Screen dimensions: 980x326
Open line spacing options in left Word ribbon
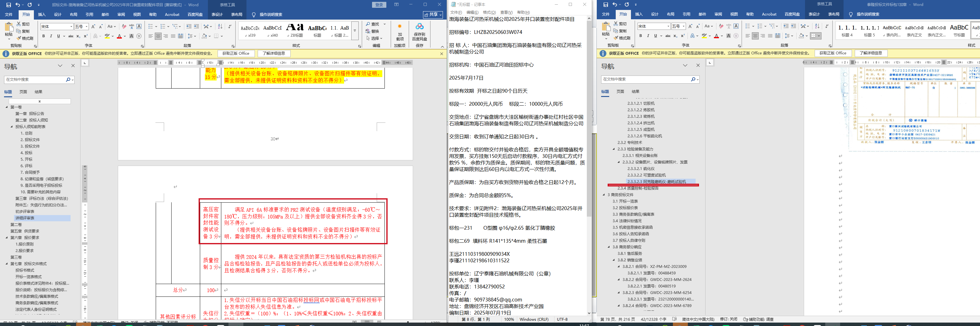tap(191, 36)
